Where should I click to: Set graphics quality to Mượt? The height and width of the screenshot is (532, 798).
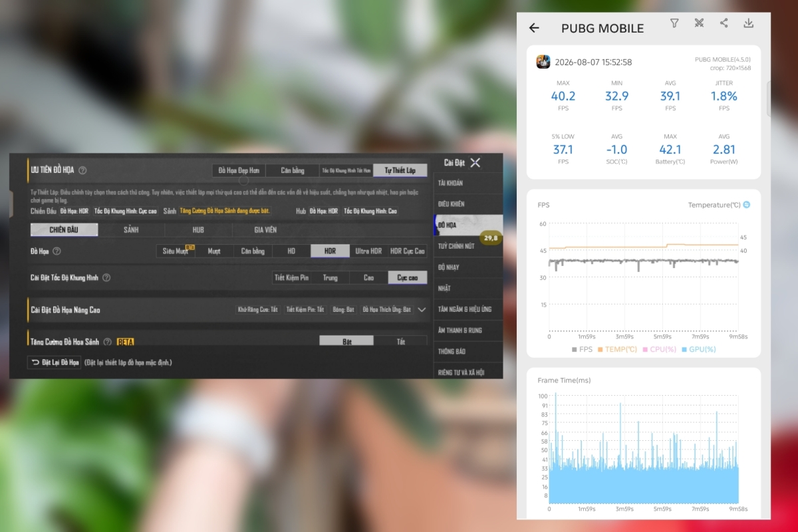click(214, 251)
